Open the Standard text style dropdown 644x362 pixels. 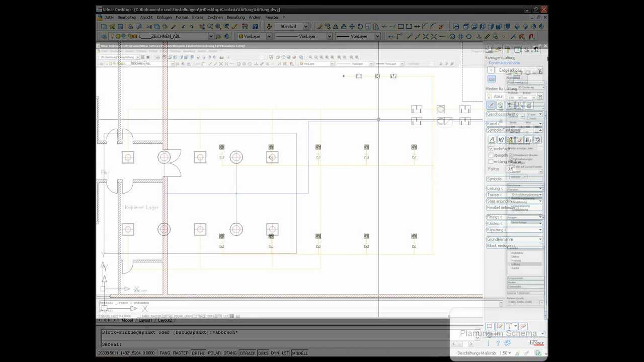(305, 27)
